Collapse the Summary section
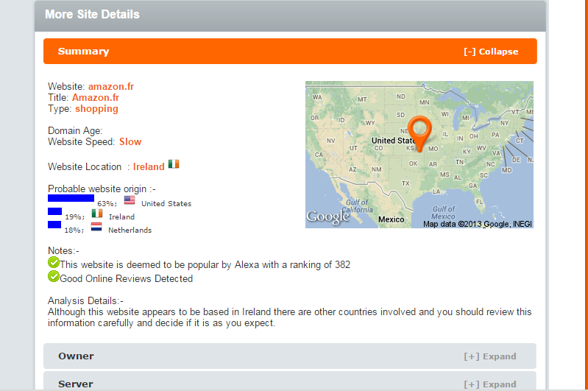This screenshot has width=588, height=391. pyautogui.click(x=491, y=52)
